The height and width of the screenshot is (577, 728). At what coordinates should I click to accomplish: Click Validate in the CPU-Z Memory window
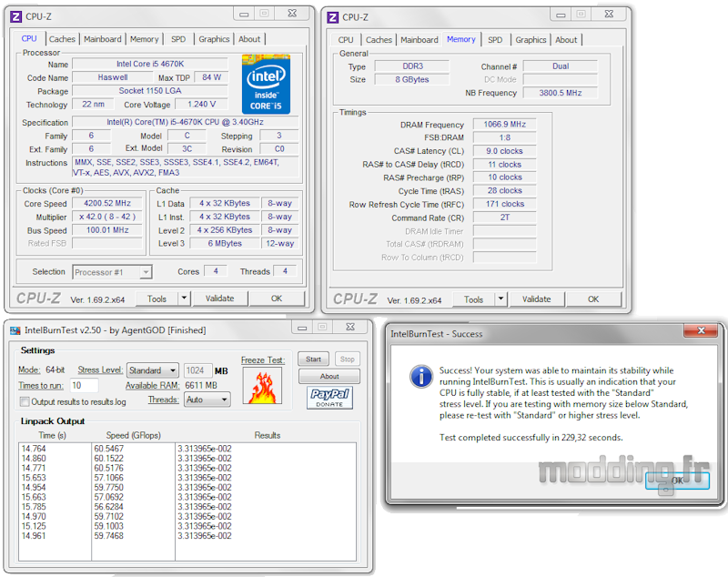tap(536, 299)
